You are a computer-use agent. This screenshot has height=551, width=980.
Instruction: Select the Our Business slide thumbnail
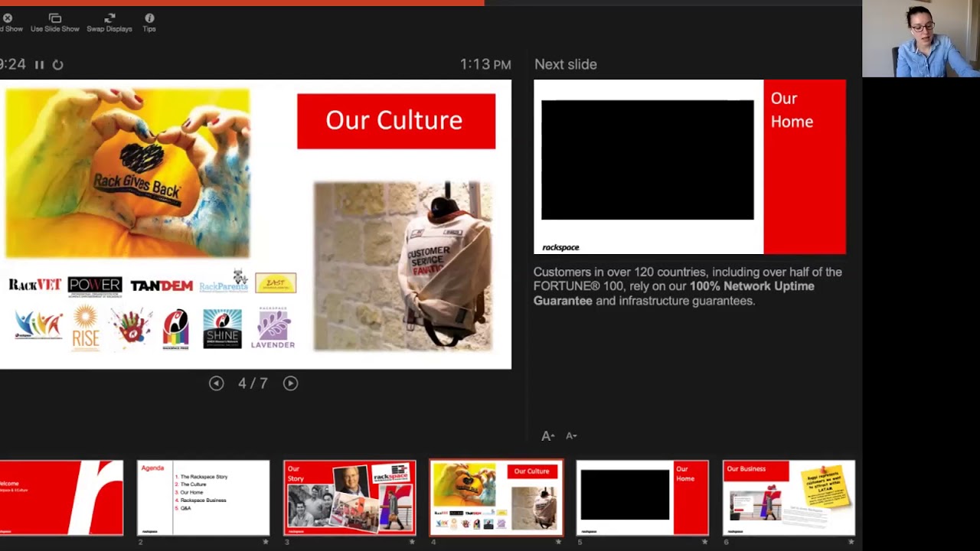[789, 497]
